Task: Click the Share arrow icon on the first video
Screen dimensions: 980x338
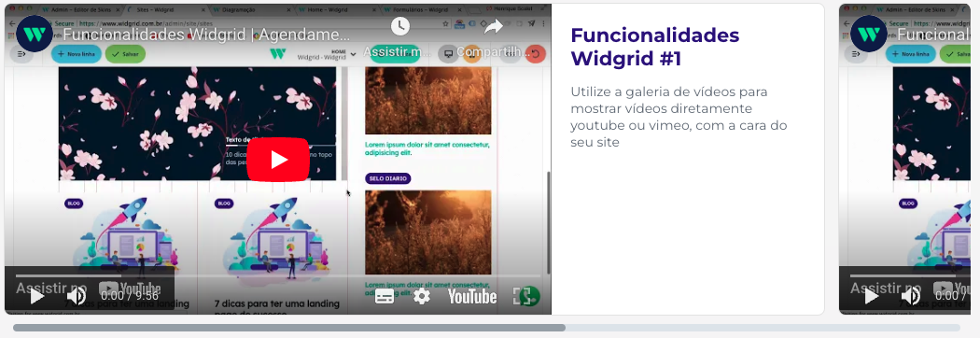Action: pyautogui.click(x=494, y=26)
